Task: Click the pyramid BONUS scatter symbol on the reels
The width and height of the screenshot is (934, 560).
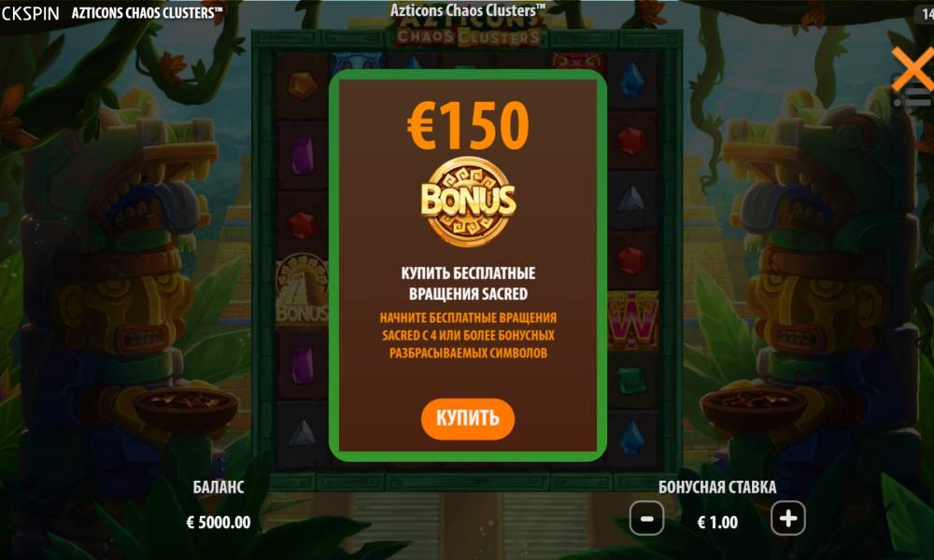Action: [302, 290]
